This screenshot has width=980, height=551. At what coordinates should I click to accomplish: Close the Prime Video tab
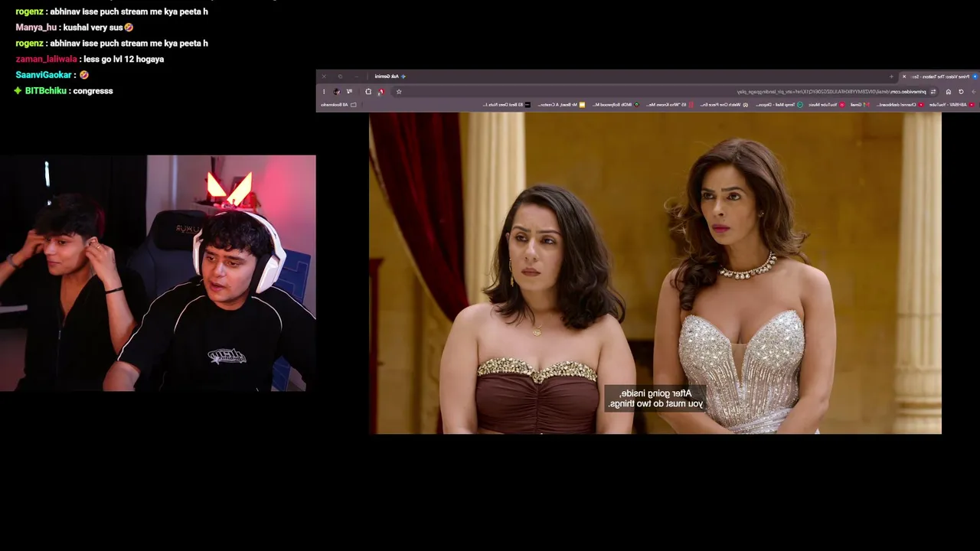[x=904, y=77]
